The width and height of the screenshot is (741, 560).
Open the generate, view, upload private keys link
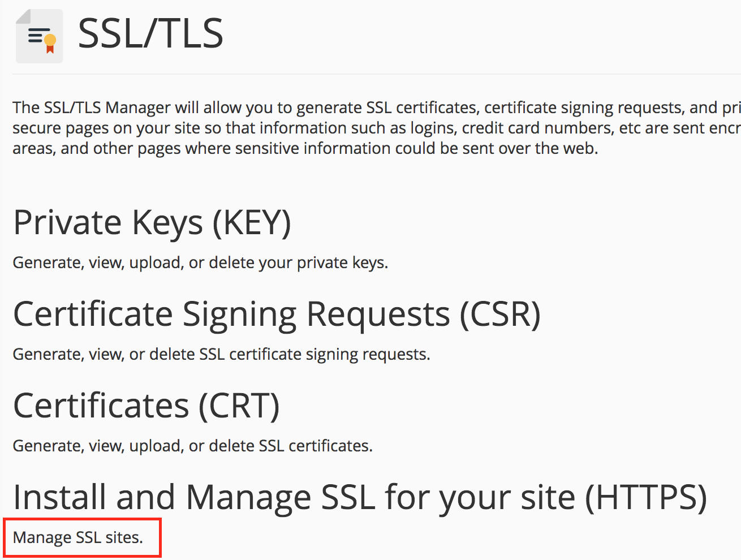200,262
